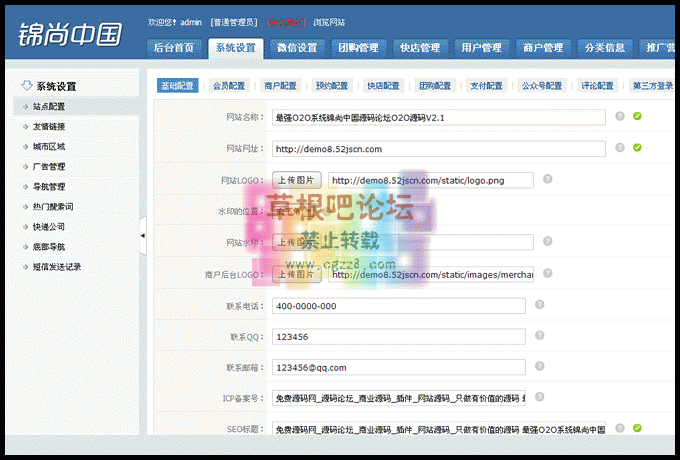Click help icon beside SEO标题 field
The width and height of the screenshot is (680, 460).
[x=620, y=428]
